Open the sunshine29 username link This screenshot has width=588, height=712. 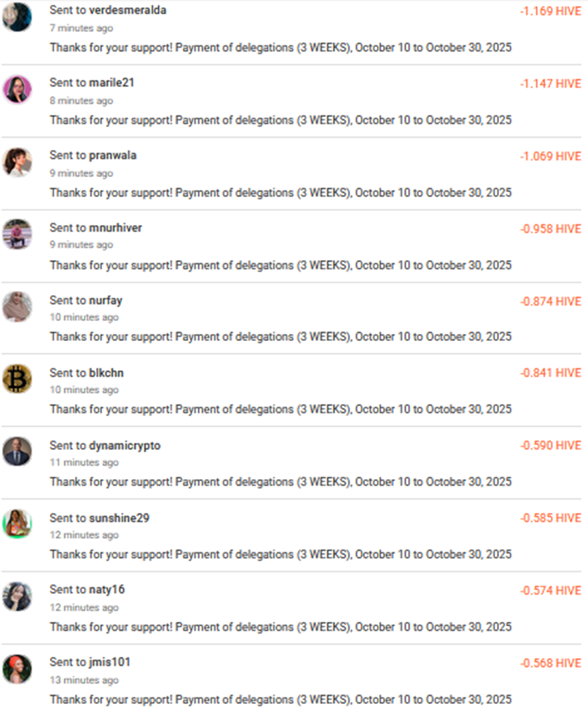click(x=119, y=518)
